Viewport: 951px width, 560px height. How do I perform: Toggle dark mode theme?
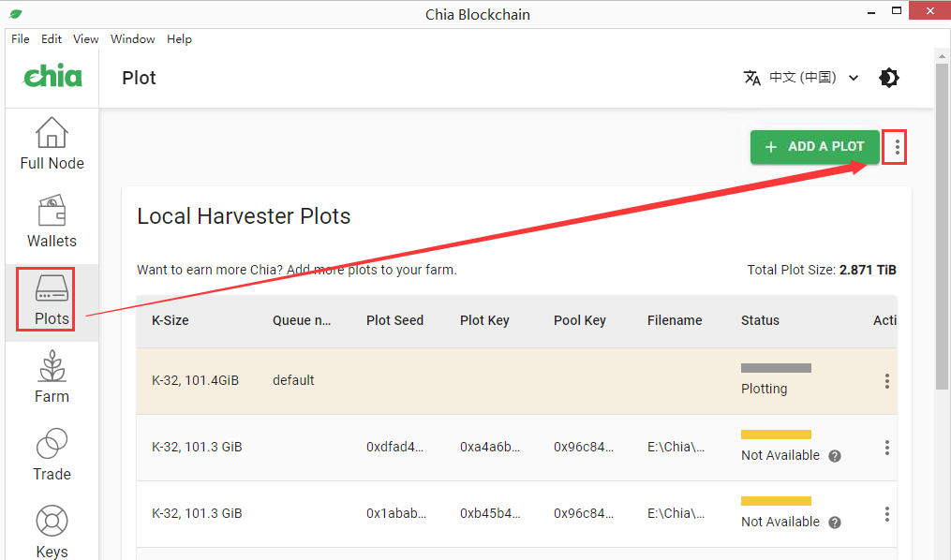(x=889, y=78)
